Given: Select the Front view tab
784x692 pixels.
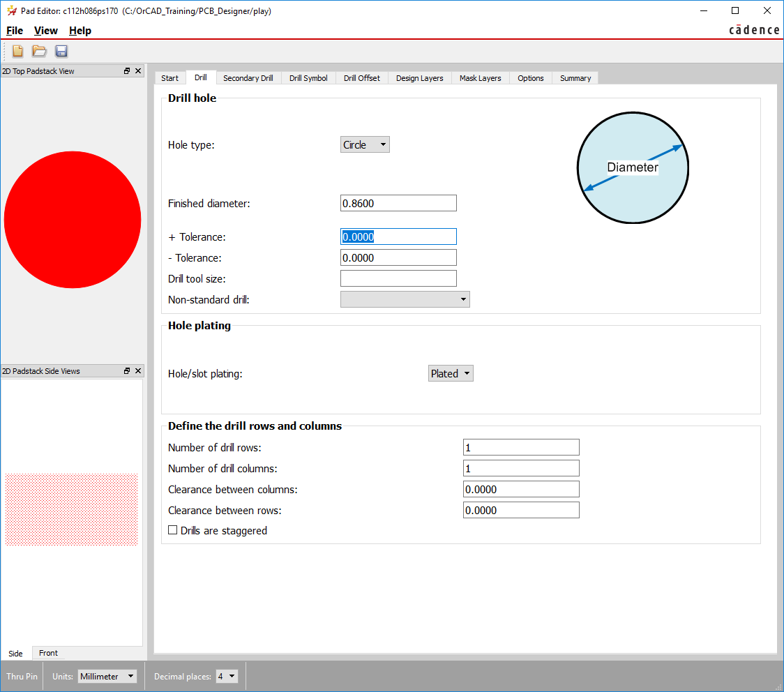Looking at the screenshot, I should coord(49,653).
